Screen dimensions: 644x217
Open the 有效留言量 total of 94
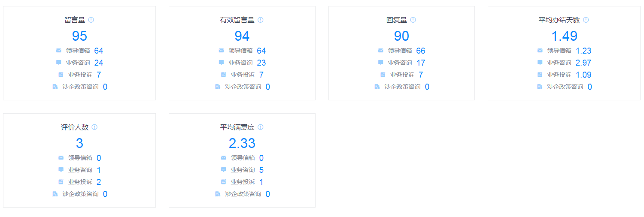242,36
